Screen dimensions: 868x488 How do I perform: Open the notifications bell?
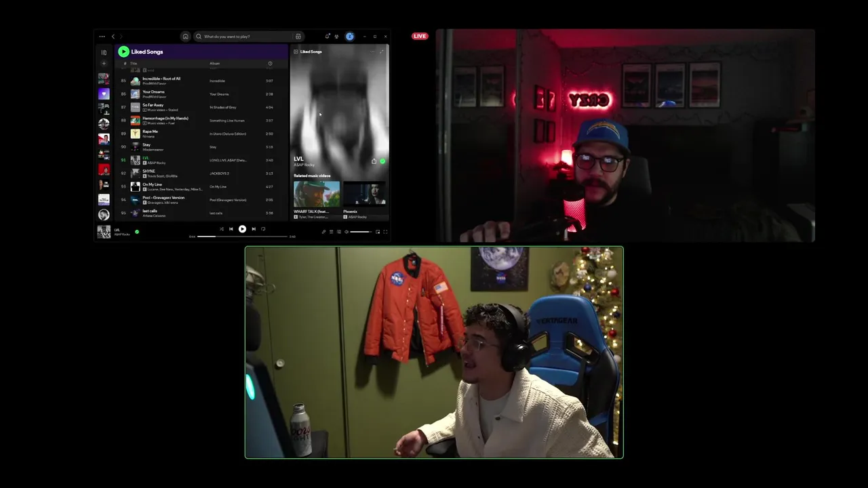328,37
